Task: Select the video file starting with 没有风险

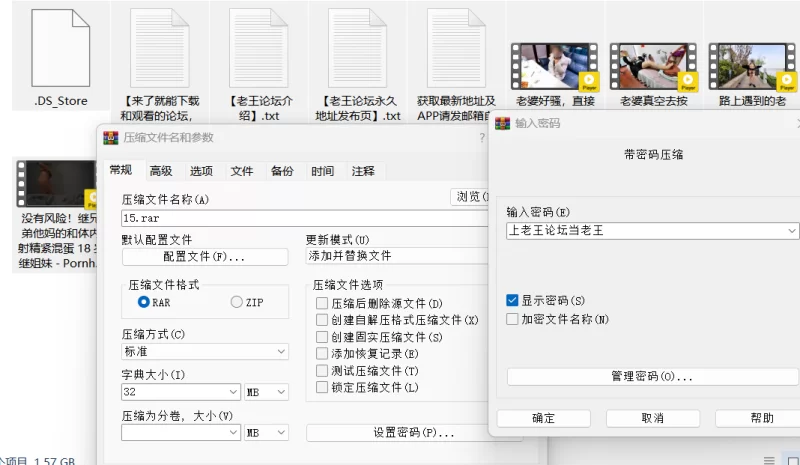Action: point(56,184)
